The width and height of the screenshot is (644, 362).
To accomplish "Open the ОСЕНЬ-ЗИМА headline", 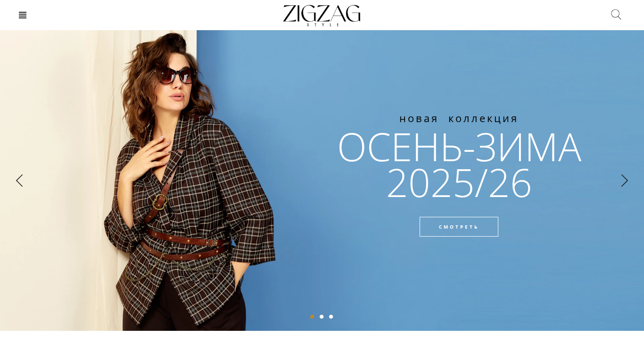I will tap(460, 147).
